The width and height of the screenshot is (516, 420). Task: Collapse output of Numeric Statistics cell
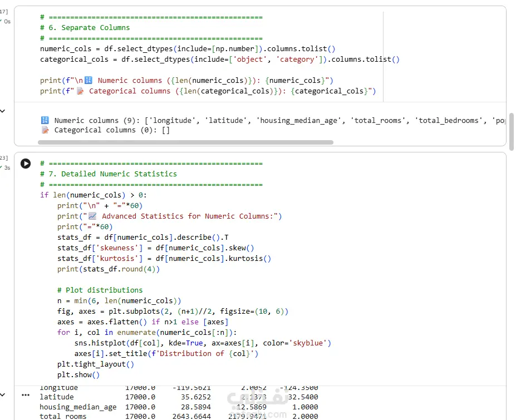pyautogui.click(x=3, y=394)
